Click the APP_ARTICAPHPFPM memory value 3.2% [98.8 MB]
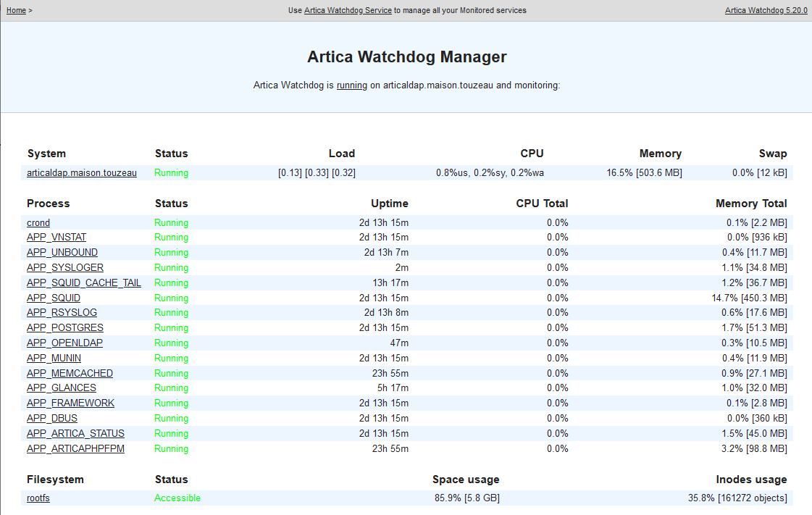The image size is (812, 515). [754, 449]
